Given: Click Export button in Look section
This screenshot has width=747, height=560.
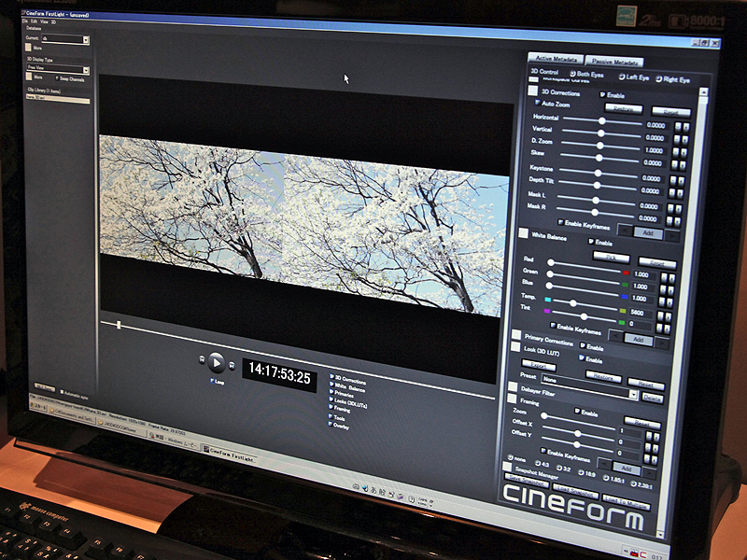Looking at the screenshot, I should coord(539,366).
